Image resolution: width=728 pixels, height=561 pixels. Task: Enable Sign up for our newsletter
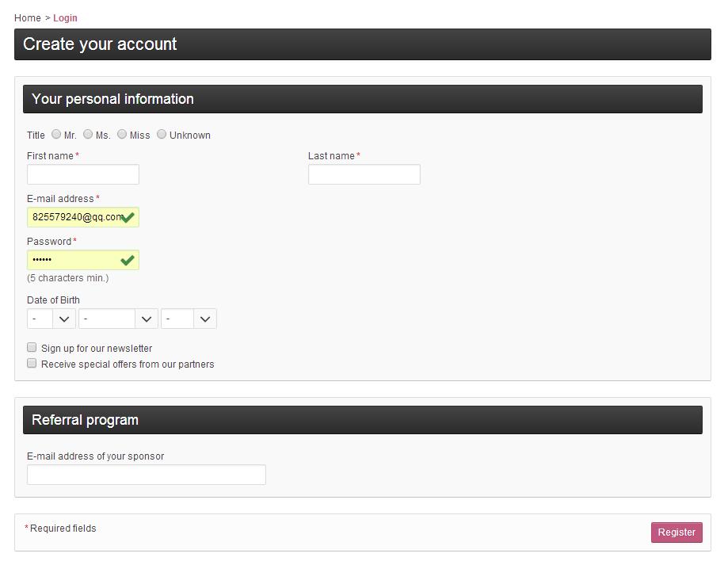point(32,348)
